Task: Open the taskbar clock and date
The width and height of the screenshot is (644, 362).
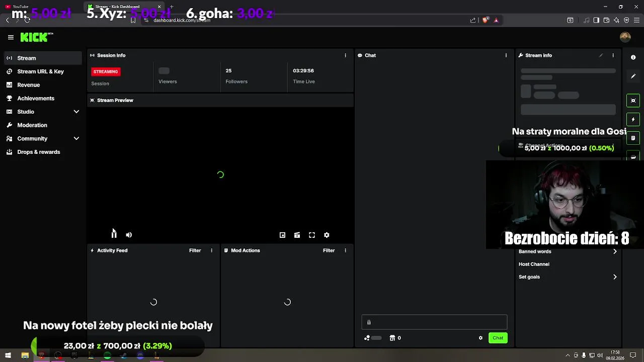Action: 615,355
